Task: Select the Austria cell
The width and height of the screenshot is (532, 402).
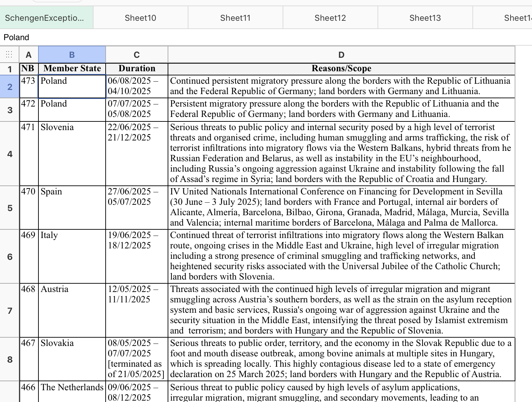Action: click(x=72, y=310)
